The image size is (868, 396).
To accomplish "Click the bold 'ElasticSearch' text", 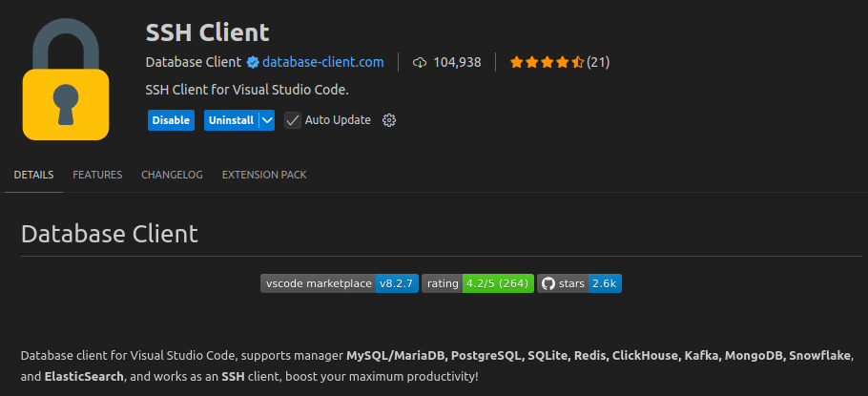I will [84, 377].
